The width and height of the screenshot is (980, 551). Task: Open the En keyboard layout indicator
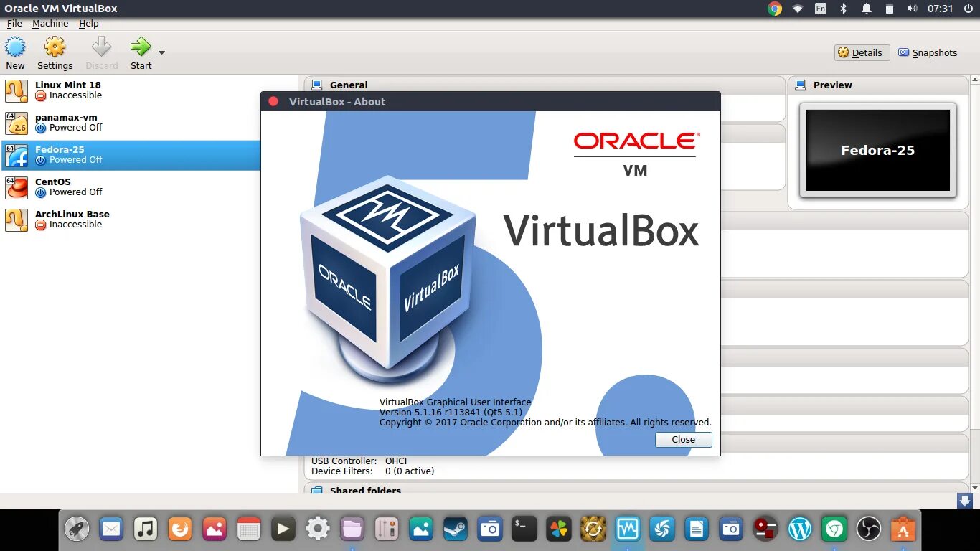point(821,9)
